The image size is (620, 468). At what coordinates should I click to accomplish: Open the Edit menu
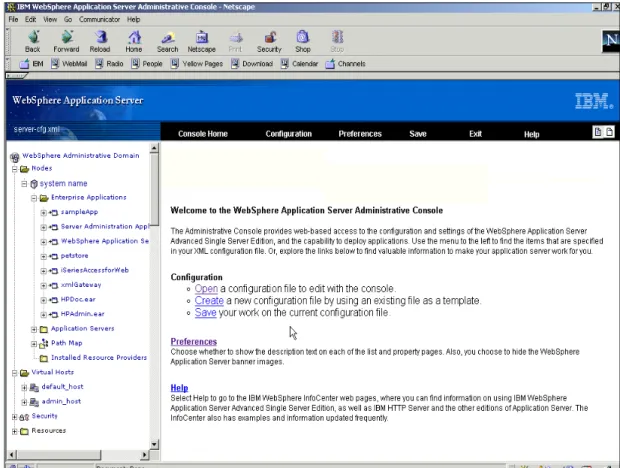click(30, 19)
